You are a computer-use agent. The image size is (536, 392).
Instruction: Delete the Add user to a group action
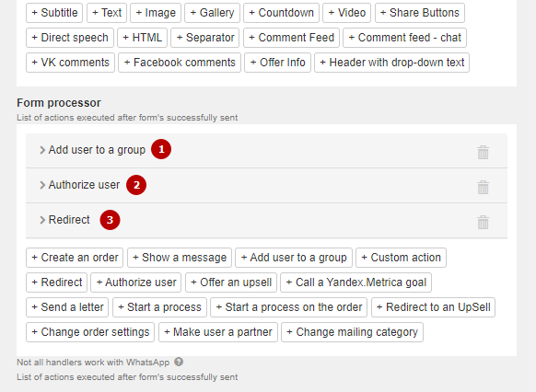[483, 153]
